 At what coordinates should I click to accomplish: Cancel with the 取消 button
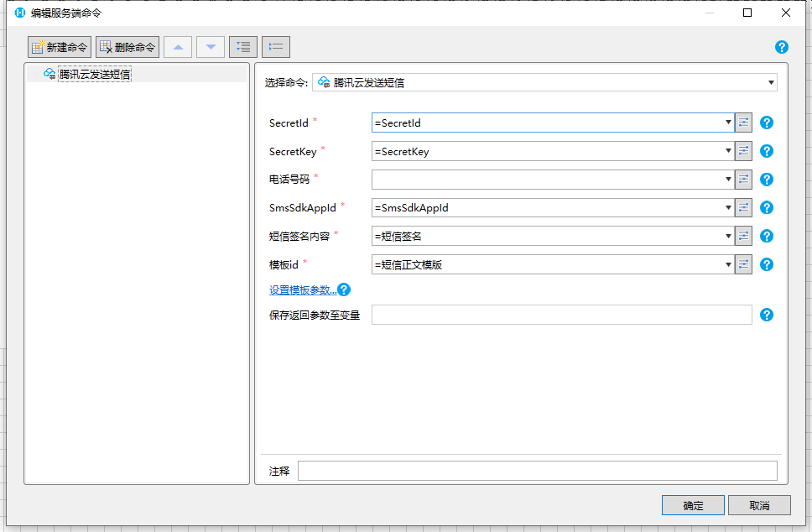click(x=759, y=506)
